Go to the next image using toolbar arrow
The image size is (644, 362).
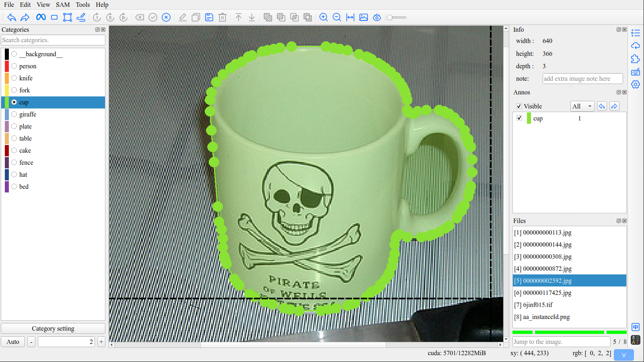(25, 17)
